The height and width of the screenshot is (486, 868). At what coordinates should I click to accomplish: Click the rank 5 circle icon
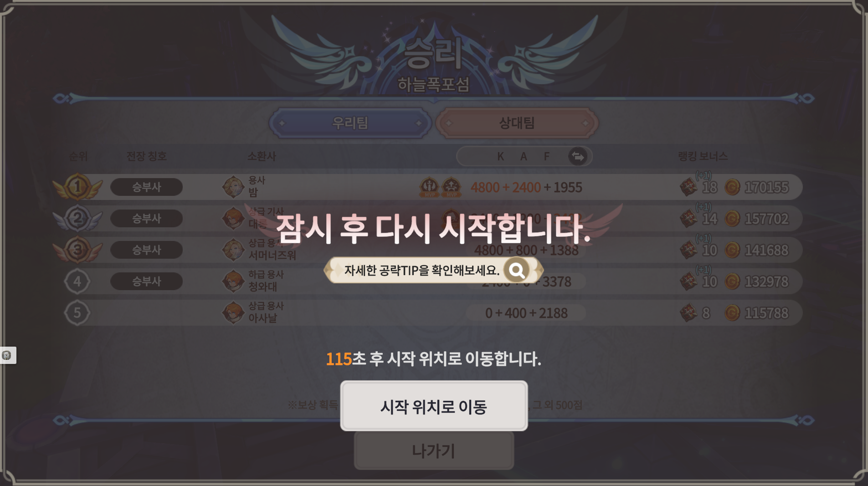[x=77, y=313]
